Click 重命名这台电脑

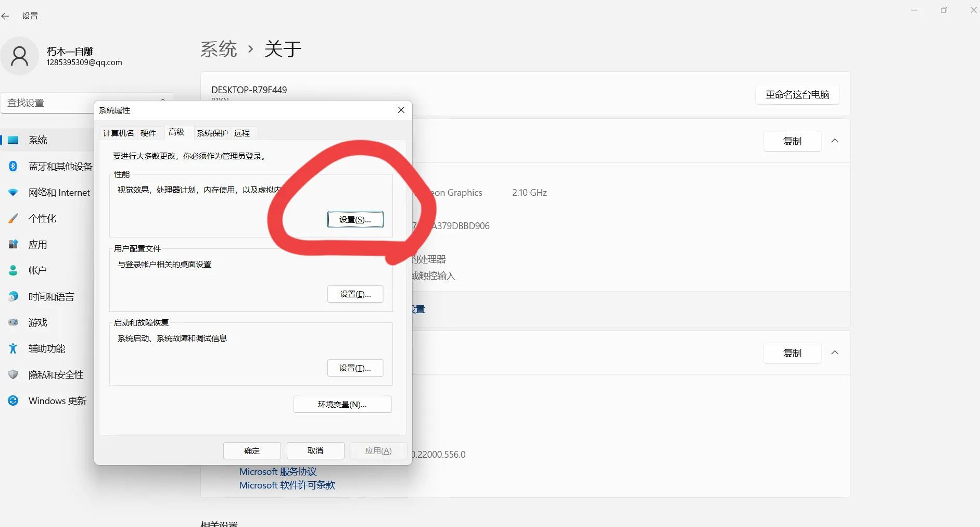pyautogui.click(x=796, y=94)
